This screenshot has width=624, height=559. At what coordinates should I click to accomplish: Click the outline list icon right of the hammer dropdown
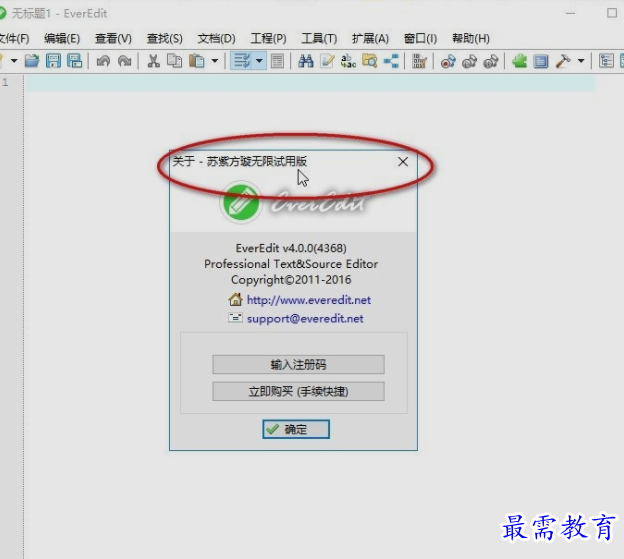pyautogui.click(x=606, y=61)
